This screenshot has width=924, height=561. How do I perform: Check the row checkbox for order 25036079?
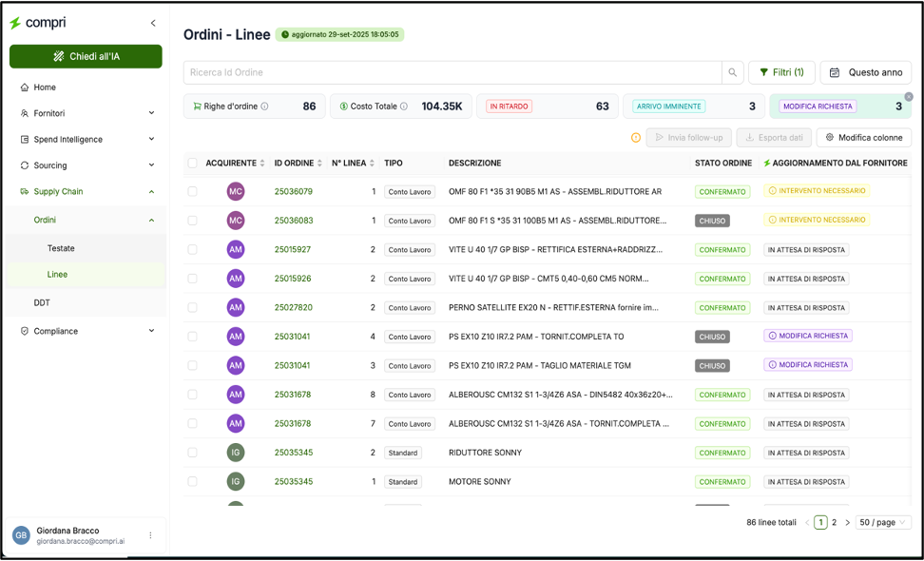[x=193, y=191]
